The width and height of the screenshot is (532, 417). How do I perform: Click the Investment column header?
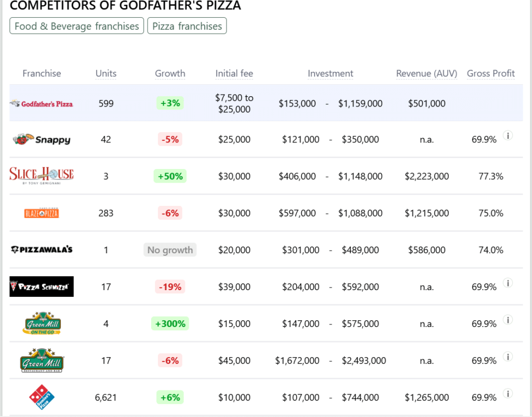click(330, 73)
